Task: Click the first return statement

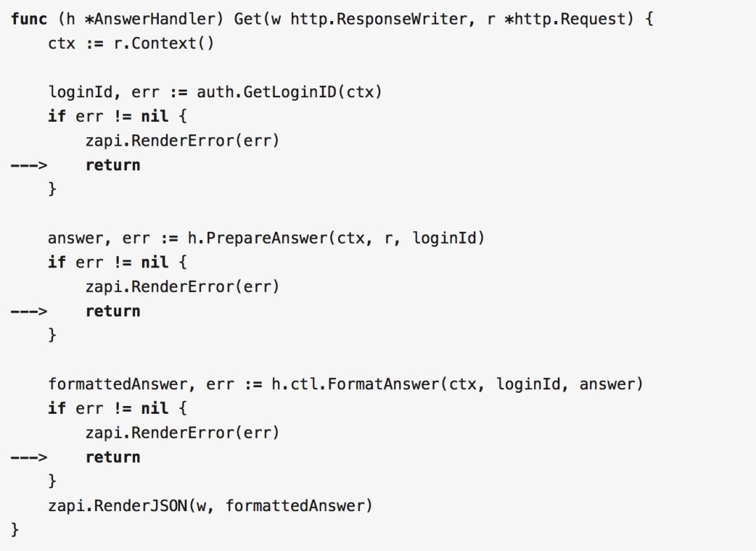Action: 113,165
